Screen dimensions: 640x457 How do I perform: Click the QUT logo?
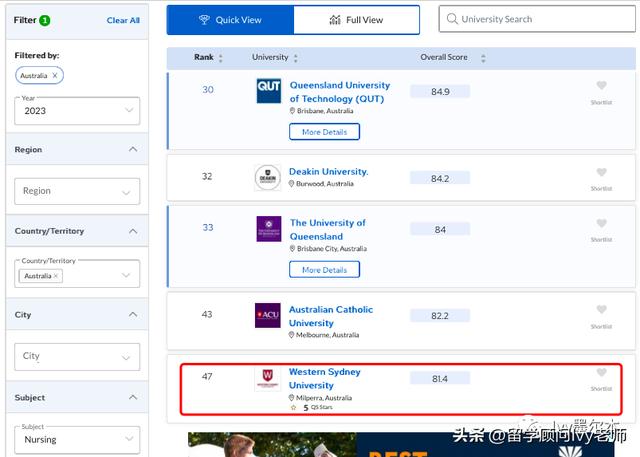269,91
